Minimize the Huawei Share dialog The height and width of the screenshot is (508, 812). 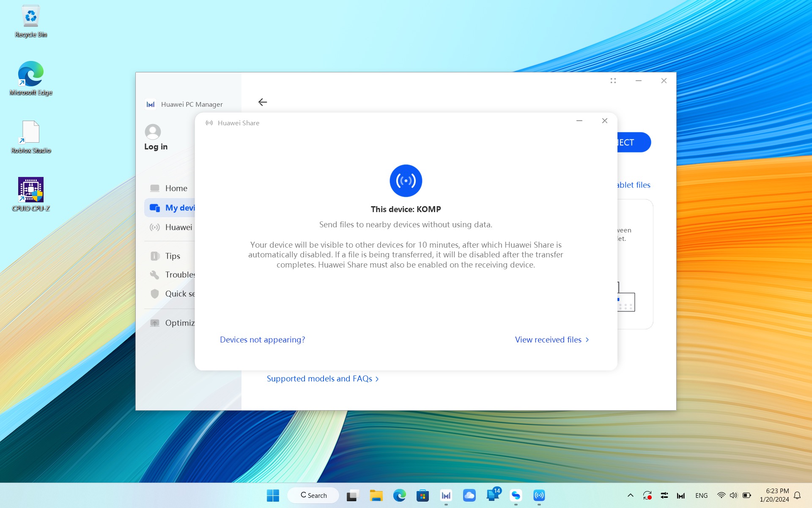click(579, 121)
